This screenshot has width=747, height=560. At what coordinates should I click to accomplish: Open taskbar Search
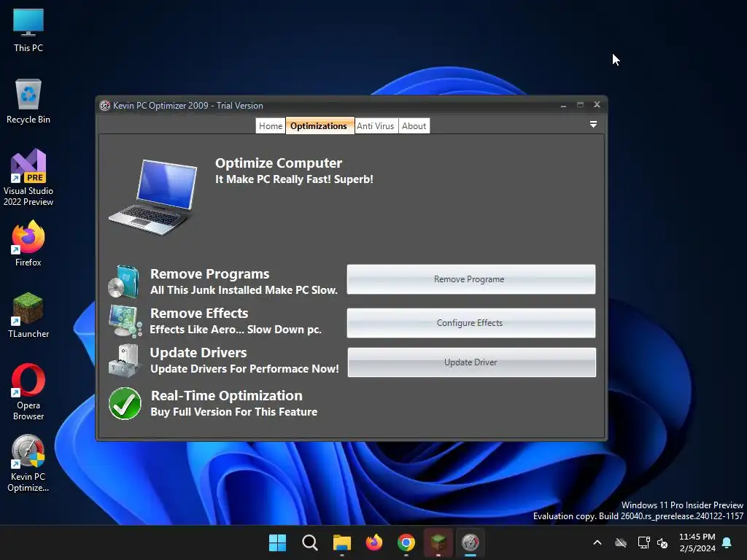[309, 542]
